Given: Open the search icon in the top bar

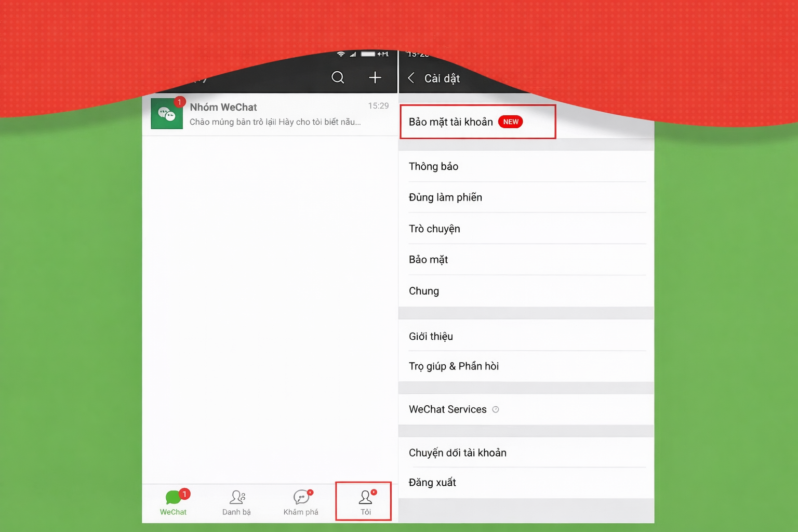Looking at the screenshot, I should pos(338,77).
